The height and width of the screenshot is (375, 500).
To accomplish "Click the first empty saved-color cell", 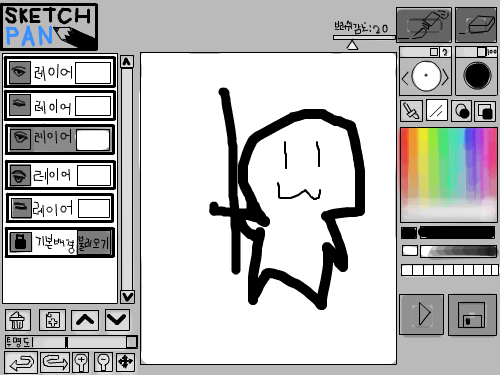I will 407,270.
